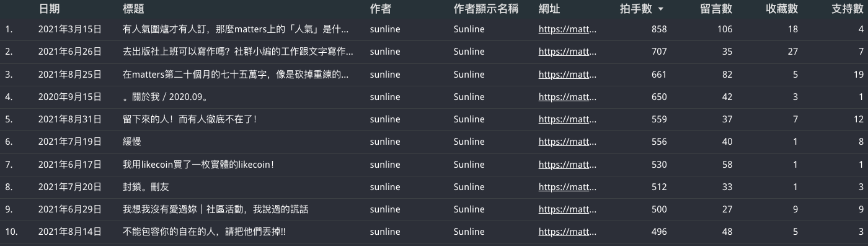Screen dimensions: 868x246
Task: Click the bookmark count 27
Action: click(x=793, y=52)
